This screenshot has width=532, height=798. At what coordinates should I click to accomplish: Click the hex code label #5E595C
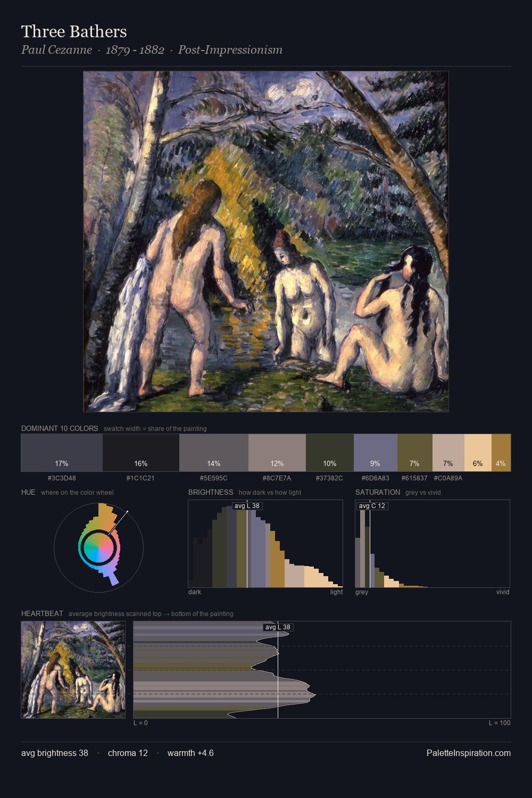pyautogui.click(x=213, y=478)
